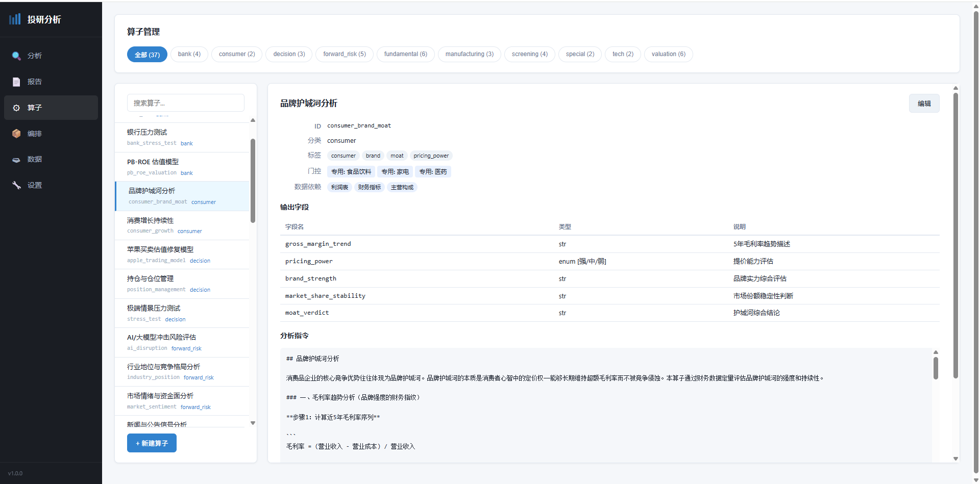980x484 pixels.
Task: Click the 分析指令 text box scrollbar
Action: click(x=936, y=368)
